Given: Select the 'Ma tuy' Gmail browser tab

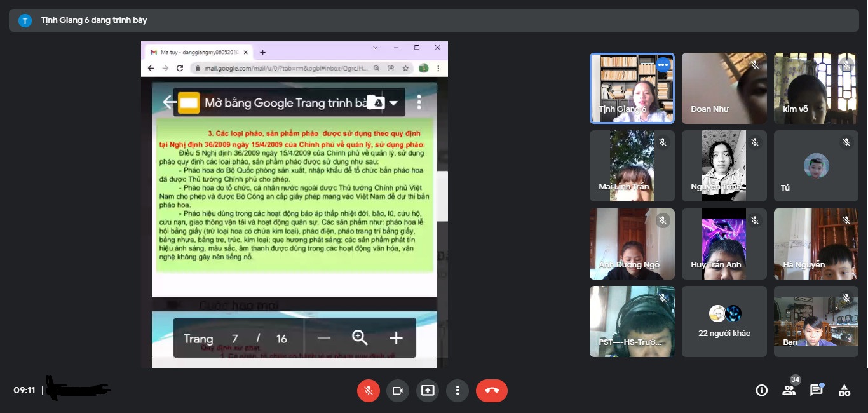Looking at the screenshot, I should pyautogui.click(x=198, y=52).
